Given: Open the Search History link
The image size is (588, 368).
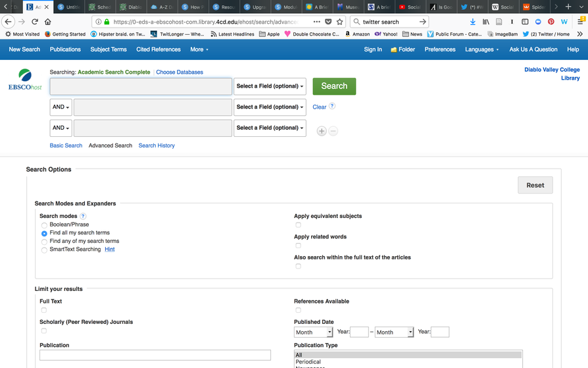Looking at the screenshot, I should [157, 145].
